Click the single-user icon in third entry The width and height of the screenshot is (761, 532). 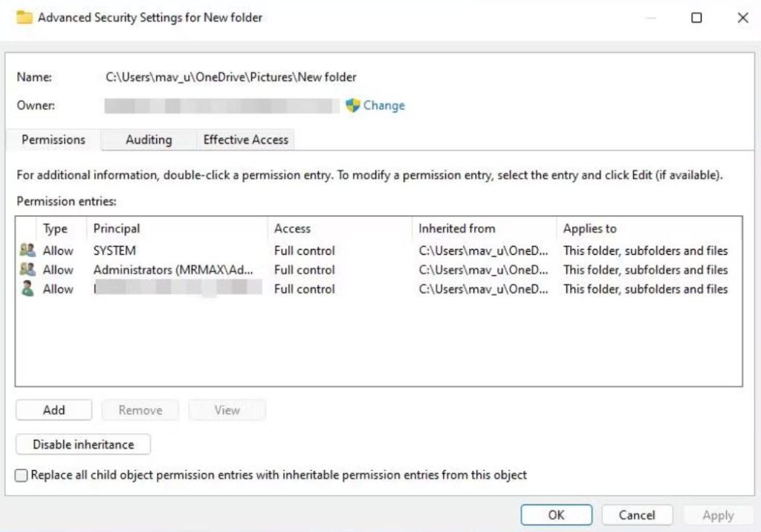27,289
